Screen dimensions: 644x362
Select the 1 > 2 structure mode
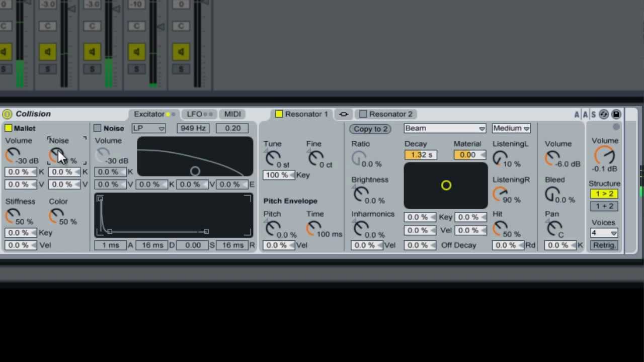tap(604, 194)
